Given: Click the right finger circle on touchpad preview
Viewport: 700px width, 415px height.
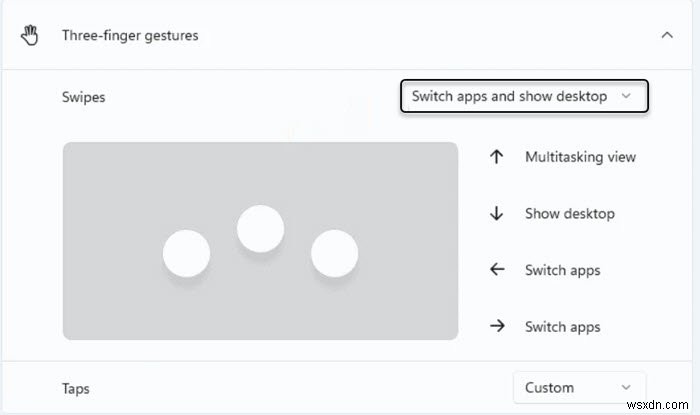Looking at the screenshot, I should pyautogui.click(x=334, y=253).
